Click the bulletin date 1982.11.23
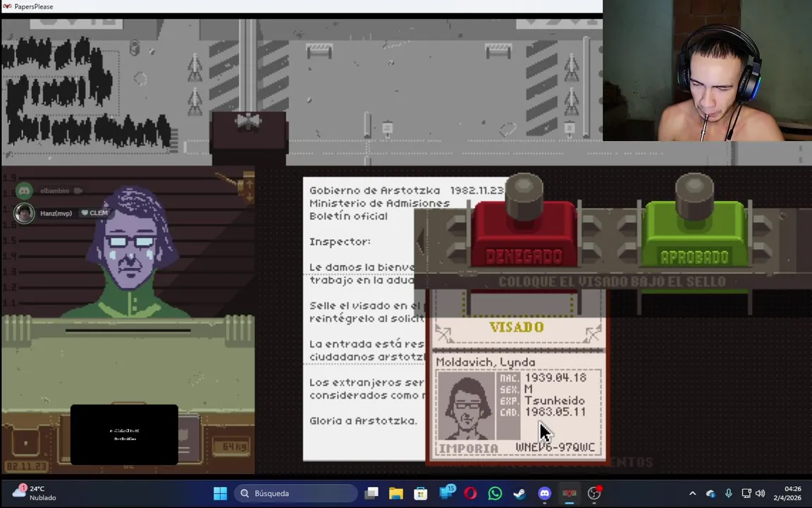The image size is (812, 508). click(476, 190)
